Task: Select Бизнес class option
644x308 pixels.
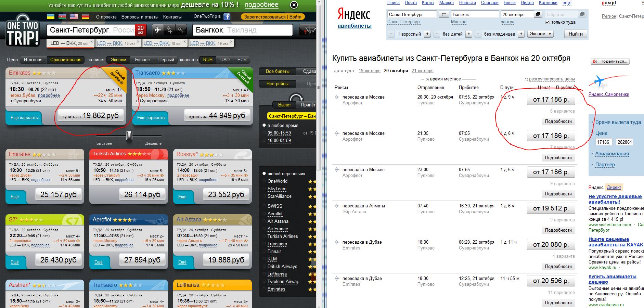Action: (142, 60)
